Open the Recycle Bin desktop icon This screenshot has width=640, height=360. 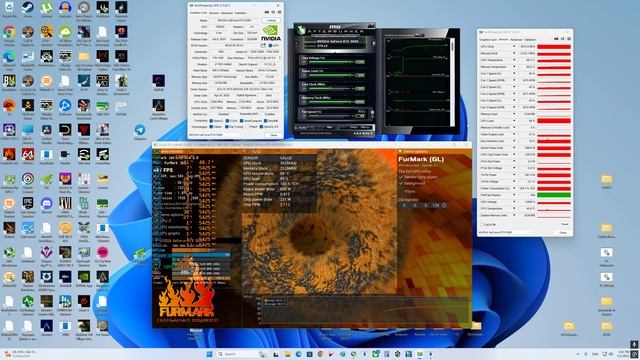tap(9, 7)
